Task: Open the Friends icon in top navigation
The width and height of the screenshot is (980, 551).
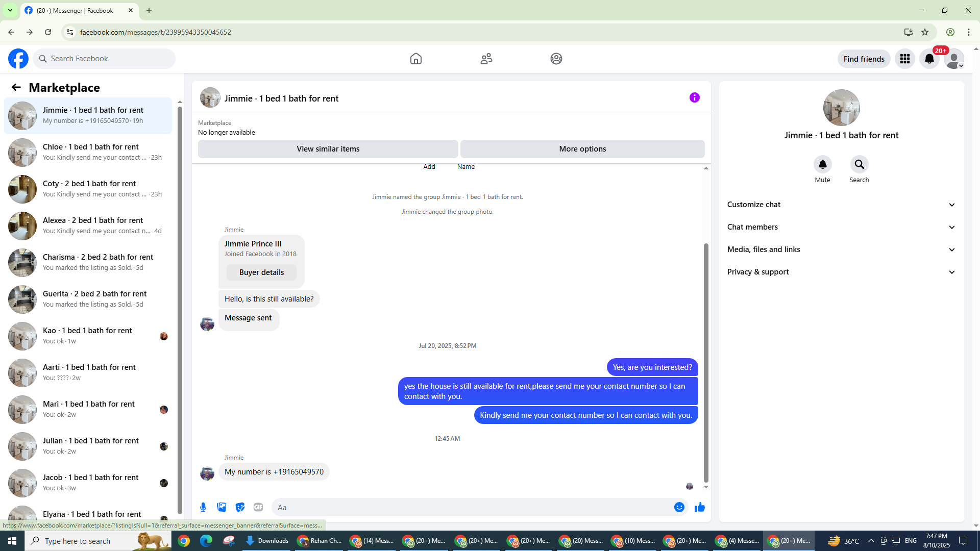Action: click(x=486, y=59)
